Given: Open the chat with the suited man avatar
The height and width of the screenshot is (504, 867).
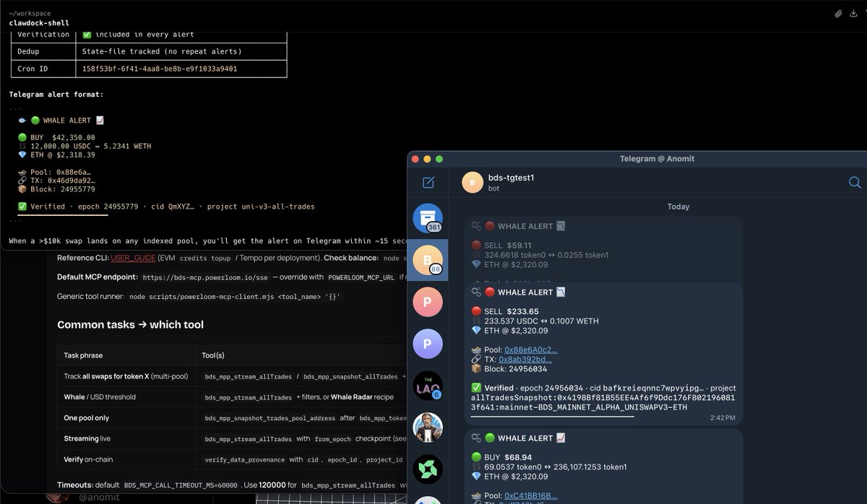Looking at the screenshot, I should click(428, 427).
